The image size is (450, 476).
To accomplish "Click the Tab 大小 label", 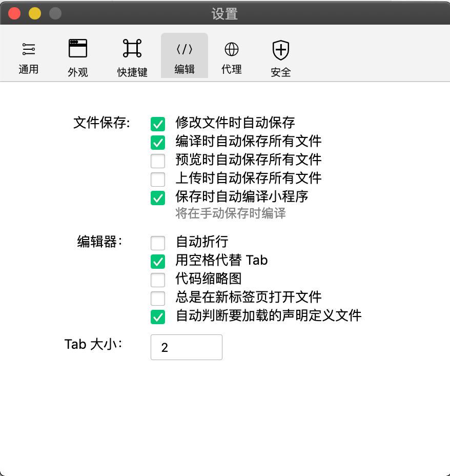I will click(x=93, y=344).
